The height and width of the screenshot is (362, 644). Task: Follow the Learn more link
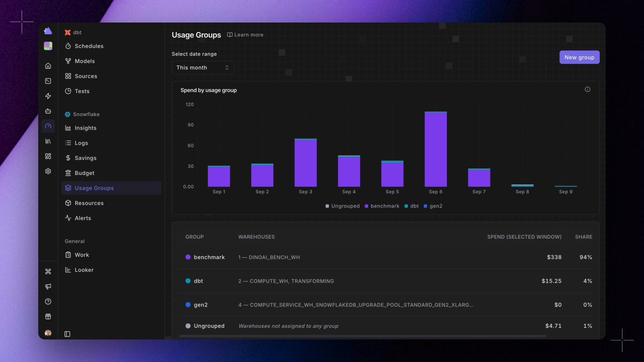tap(245, 35)
